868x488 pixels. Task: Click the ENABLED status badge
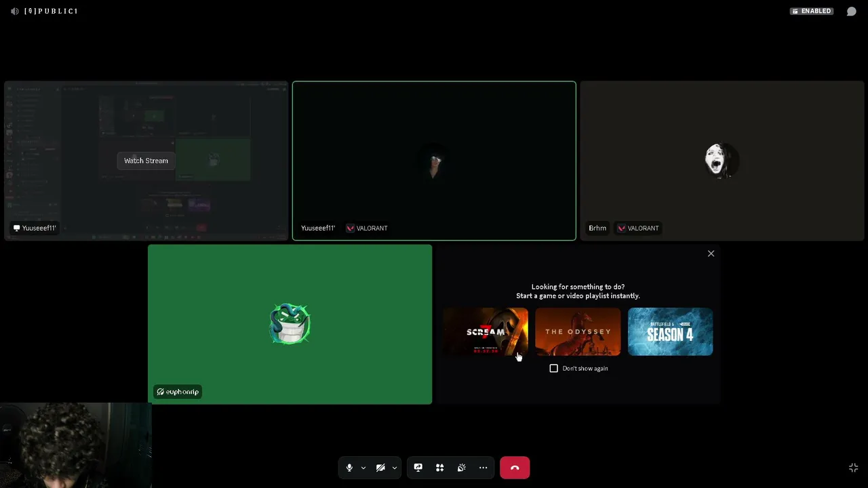[812, 11]
